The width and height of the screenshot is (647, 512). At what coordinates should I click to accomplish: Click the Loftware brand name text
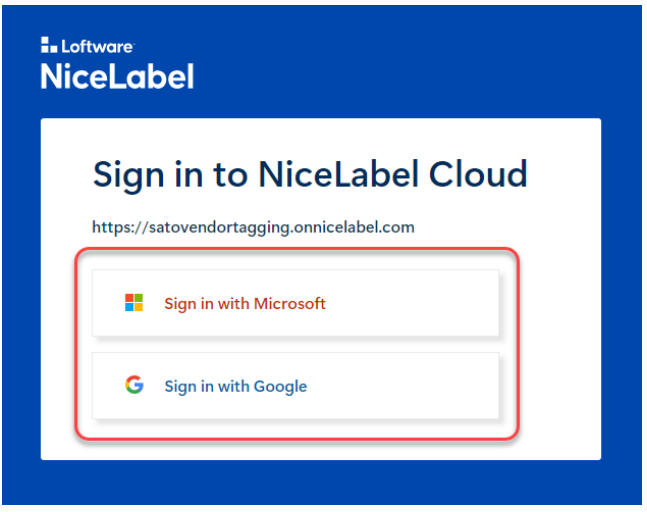tap(95, 46)
